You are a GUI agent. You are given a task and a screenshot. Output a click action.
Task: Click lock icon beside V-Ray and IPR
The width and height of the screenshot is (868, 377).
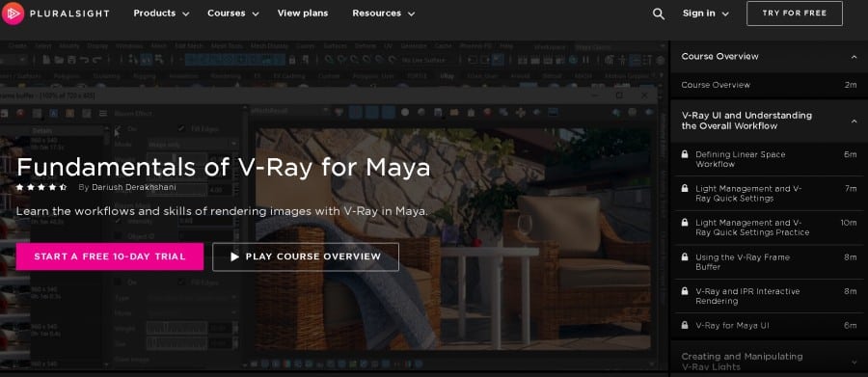685,291
